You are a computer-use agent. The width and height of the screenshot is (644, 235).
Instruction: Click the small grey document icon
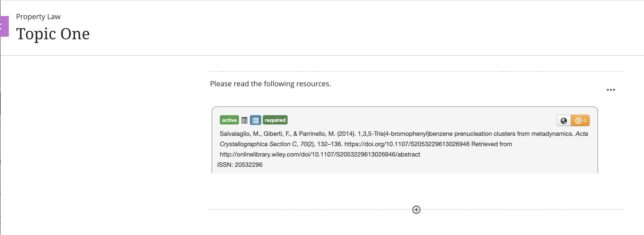[x=244, y=120]
